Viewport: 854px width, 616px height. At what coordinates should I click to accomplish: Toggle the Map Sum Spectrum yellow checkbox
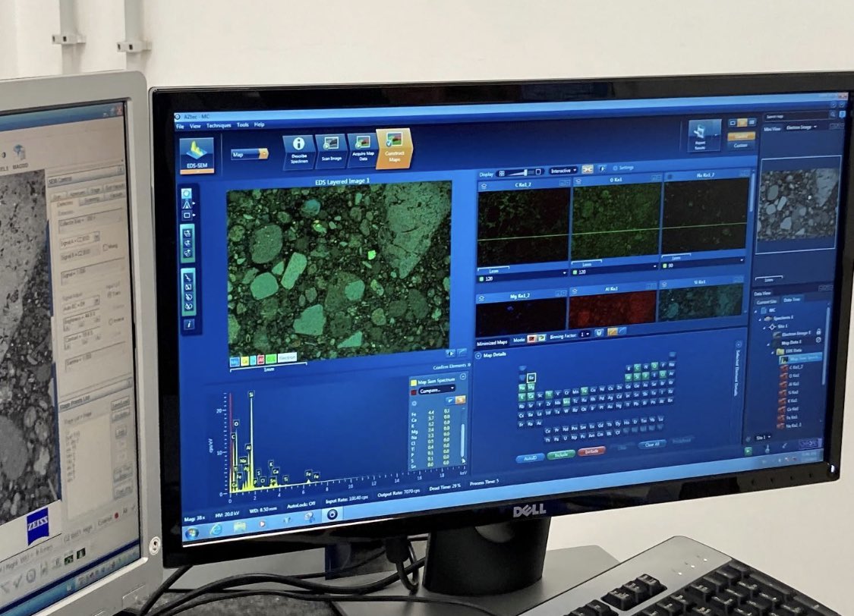414,382
